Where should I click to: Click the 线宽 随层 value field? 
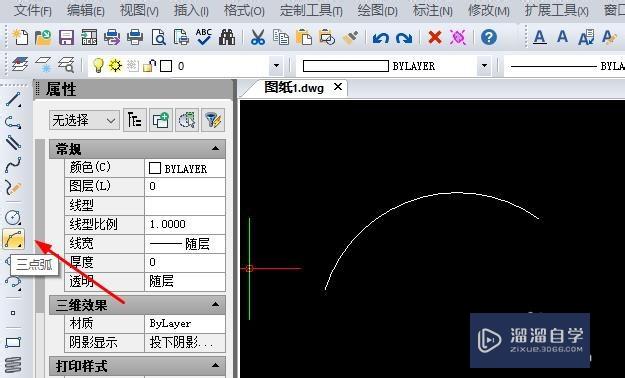tap(185, 243)
